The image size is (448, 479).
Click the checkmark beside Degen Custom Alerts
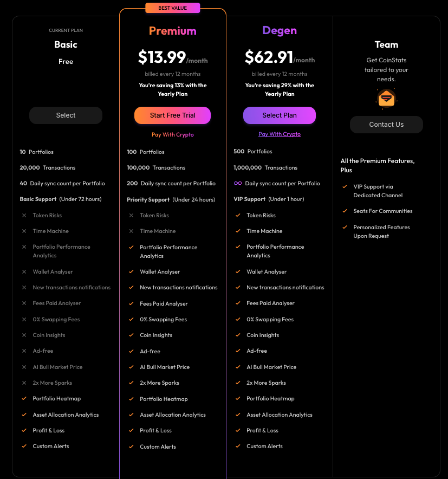[x=238, y=446]
